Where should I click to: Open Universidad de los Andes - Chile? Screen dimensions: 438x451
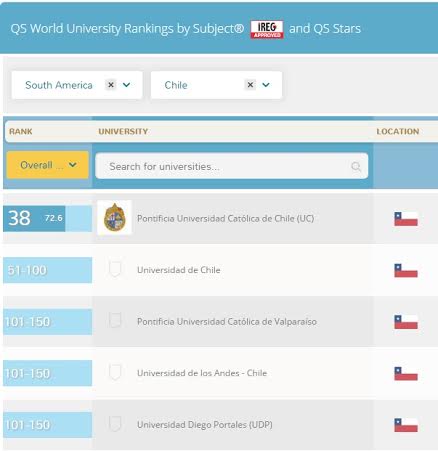(202, 373)
